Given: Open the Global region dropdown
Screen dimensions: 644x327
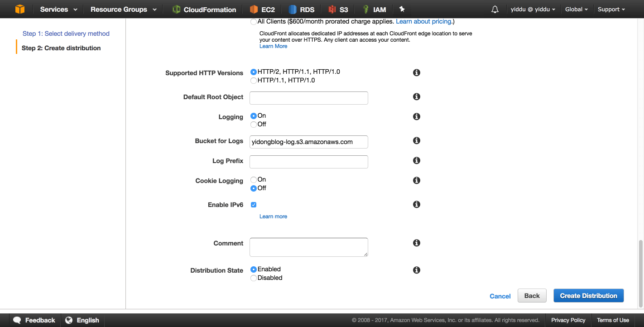Looking at the screenshot, I should (x=577, y=9).
